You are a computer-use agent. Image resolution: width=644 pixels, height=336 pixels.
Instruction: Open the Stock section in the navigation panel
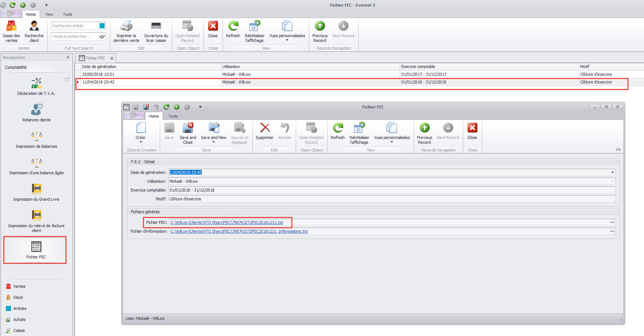pyautogui.click(x=18, y=297)
